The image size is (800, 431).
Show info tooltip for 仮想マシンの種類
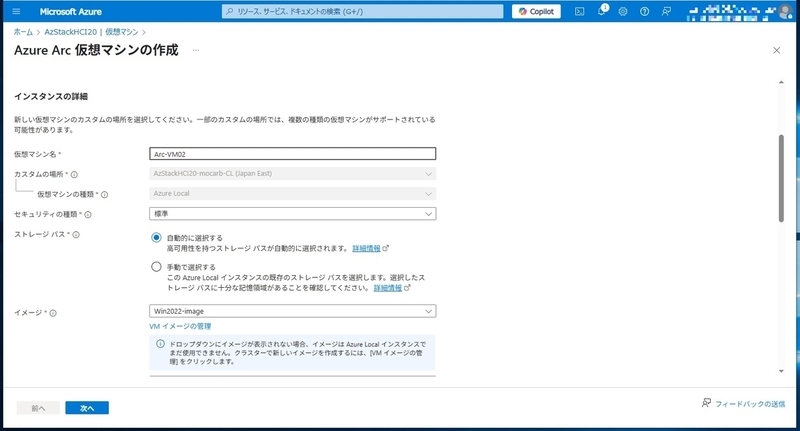(105, 194)
